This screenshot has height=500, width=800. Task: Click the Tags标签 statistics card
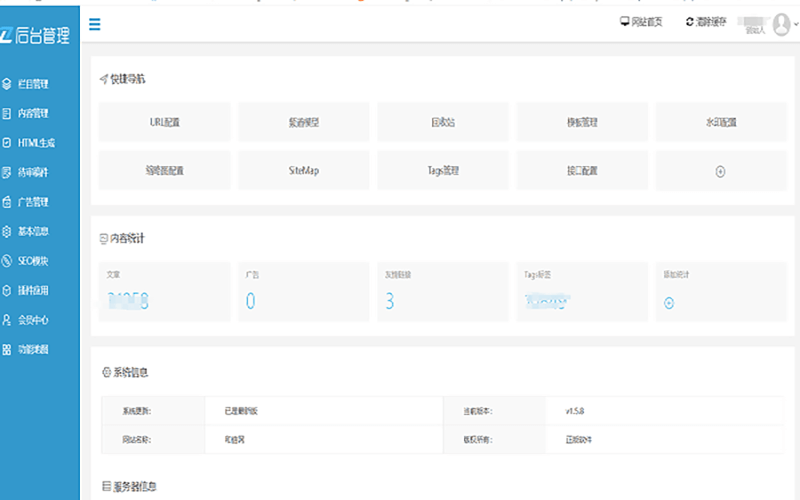582,292
